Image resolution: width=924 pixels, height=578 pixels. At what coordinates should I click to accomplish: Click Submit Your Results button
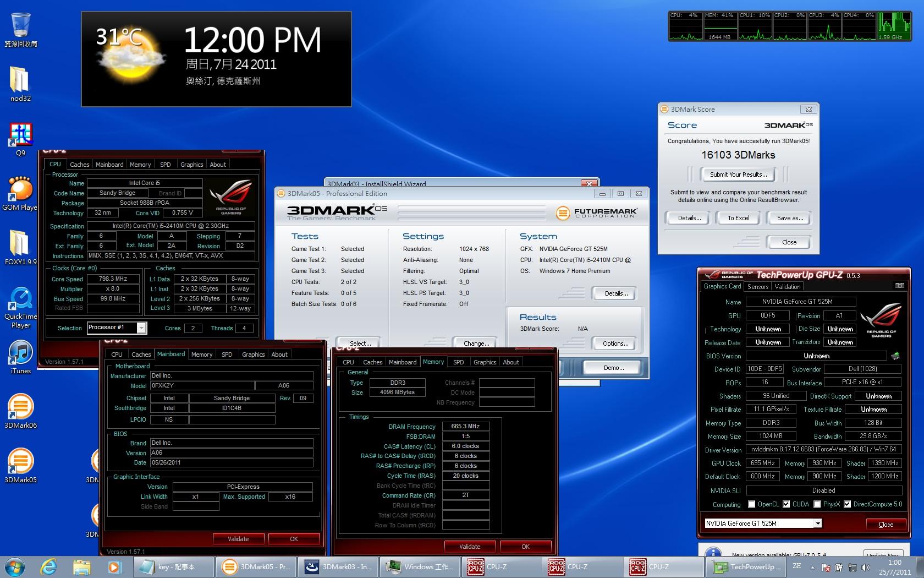pyautogui.click(x=738, y=175)
